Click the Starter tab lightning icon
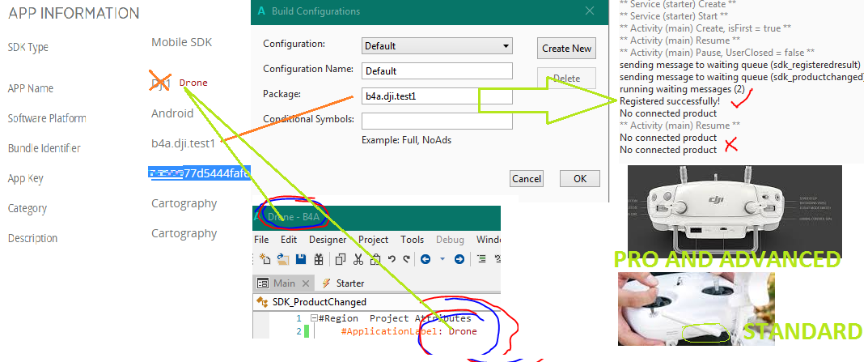This screenshot has height=362, width=868. point(326,283)
